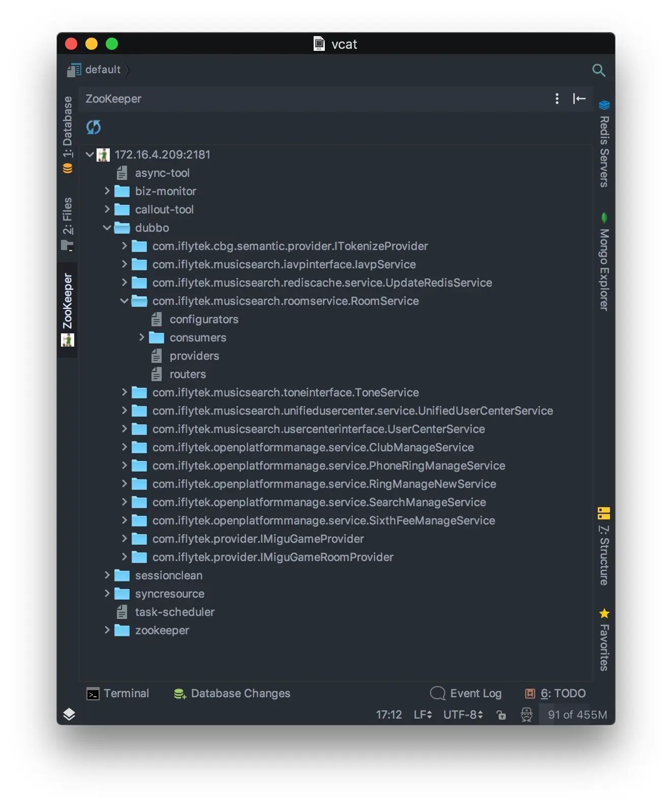Open ZooKeeper panel options three-dot menu
Viewport: 672px width, 806px height.
(x=557, y=99)
